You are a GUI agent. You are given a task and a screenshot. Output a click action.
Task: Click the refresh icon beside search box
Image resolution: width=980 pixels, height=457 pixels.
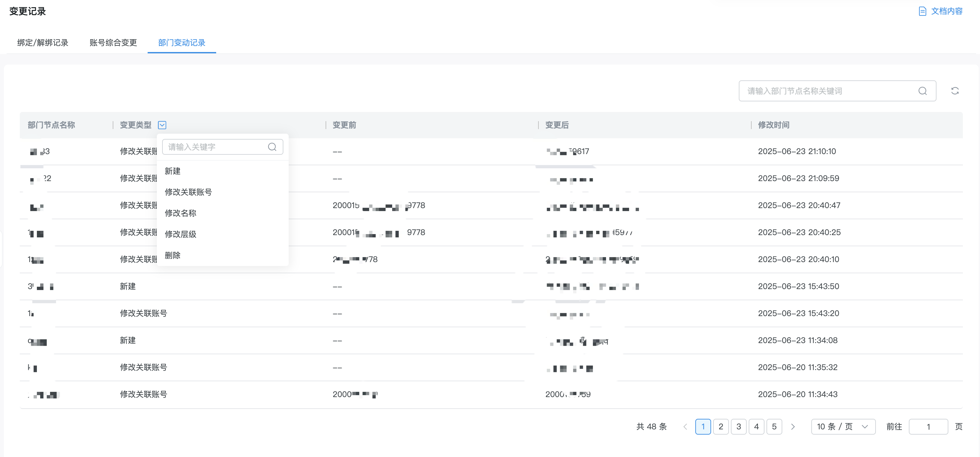(955, 91)
